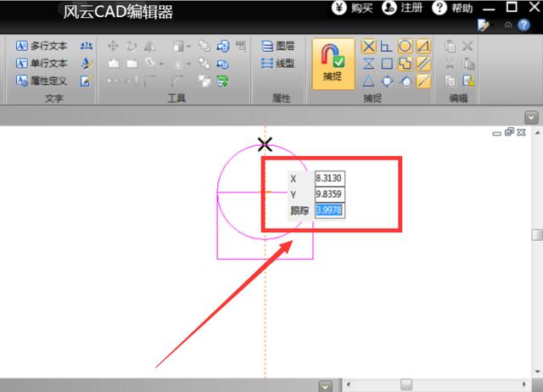543x392 pixels.
Task: Select the 多行文本 multiline text tool
Action: 42,46
